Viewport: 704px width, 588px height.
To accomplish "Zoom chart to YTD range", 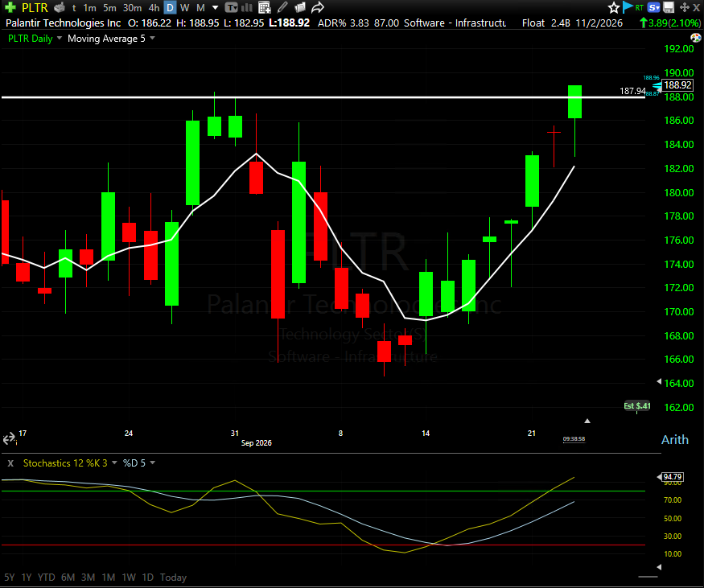I will tap(46, 578).
